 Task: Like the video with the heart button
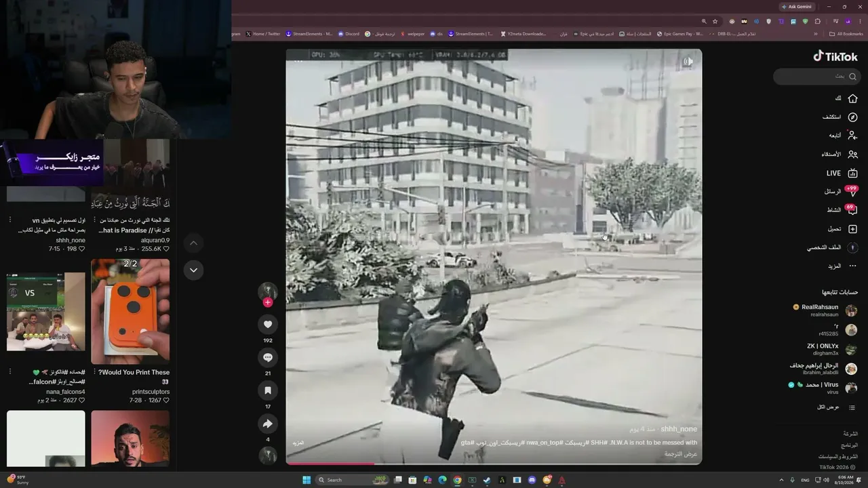point(268,325)
